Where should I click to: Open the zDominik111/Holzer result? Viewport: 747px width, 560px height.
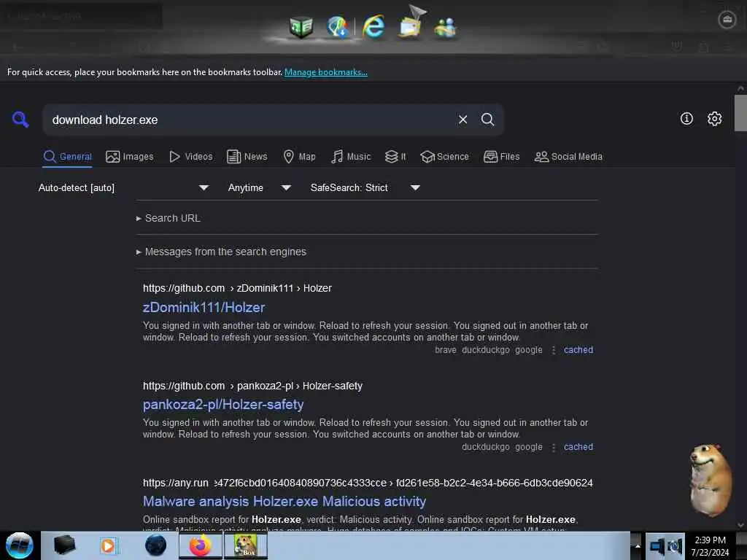click(204, 308)
